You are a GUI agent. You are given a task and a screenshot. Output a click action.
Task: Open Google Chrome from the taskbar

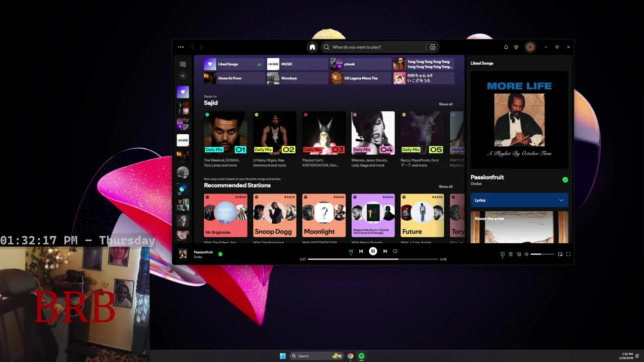pos(350,356)
